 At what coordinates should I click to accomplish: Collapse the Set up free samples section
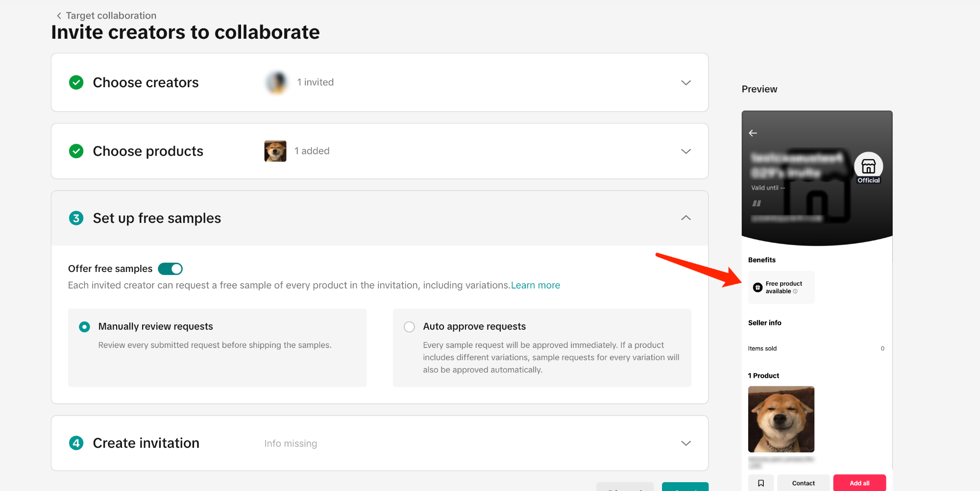[686, 218]
